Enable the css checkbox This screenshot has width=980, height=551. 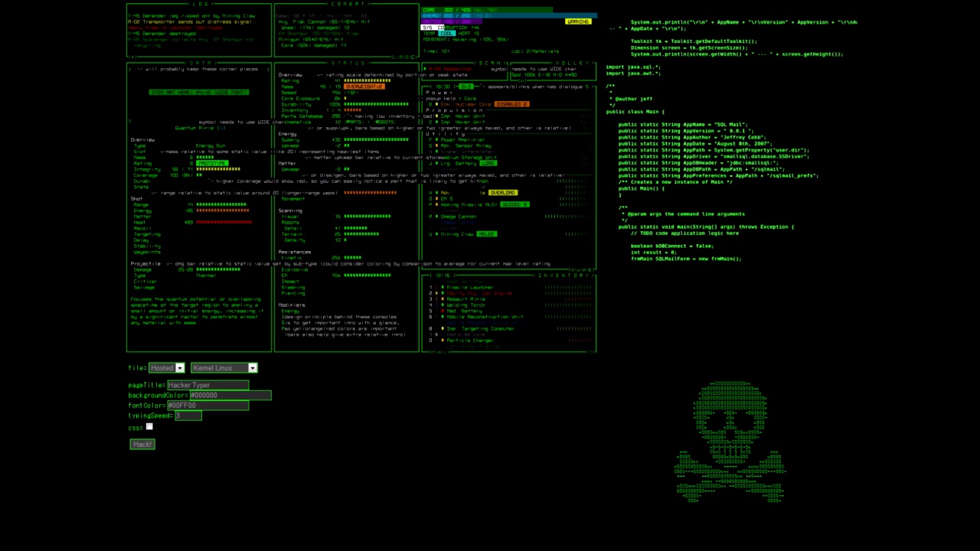149,427
